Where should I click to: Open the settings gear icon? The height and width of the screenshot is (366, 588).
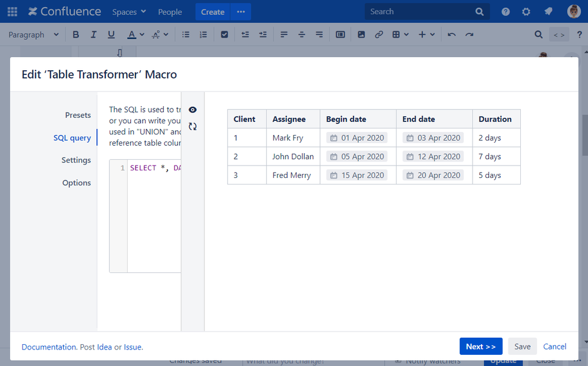click(x=526, y=12)
